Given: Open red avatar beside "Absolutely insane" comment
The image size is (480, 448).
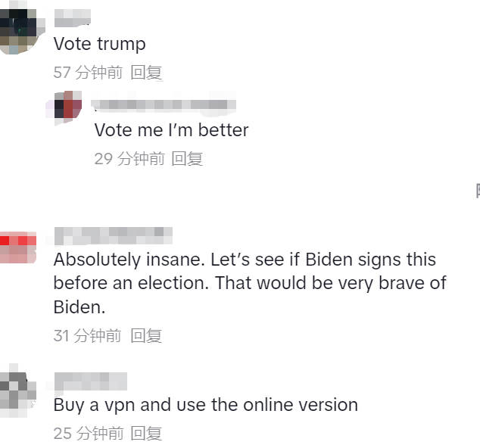Looking at the screenshot, I should (x=18, y=248).
